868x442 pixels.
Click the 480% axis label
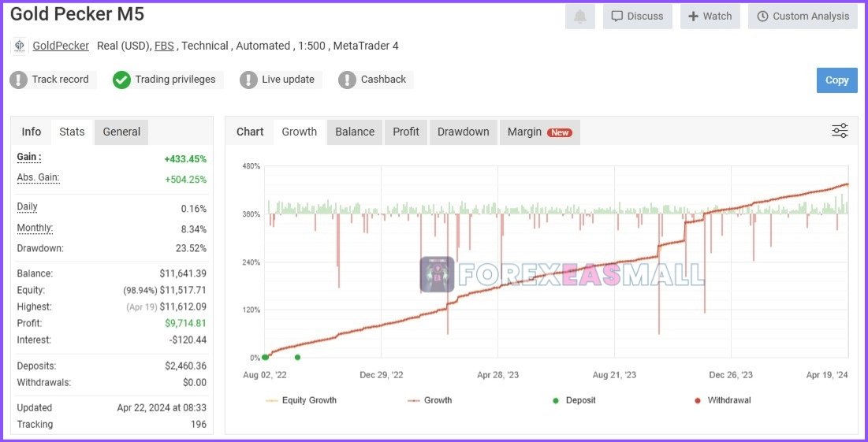[x=251, y=166]
